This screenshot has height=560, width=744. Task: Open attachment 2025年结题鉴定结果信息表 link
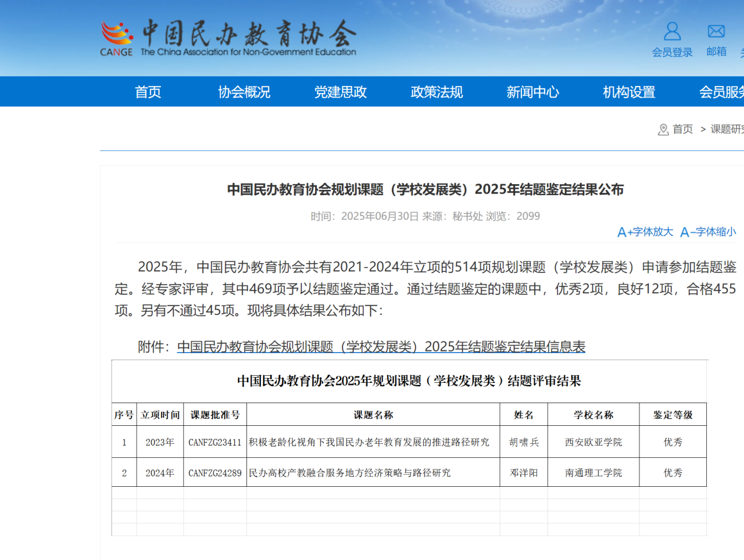(381, 347)
